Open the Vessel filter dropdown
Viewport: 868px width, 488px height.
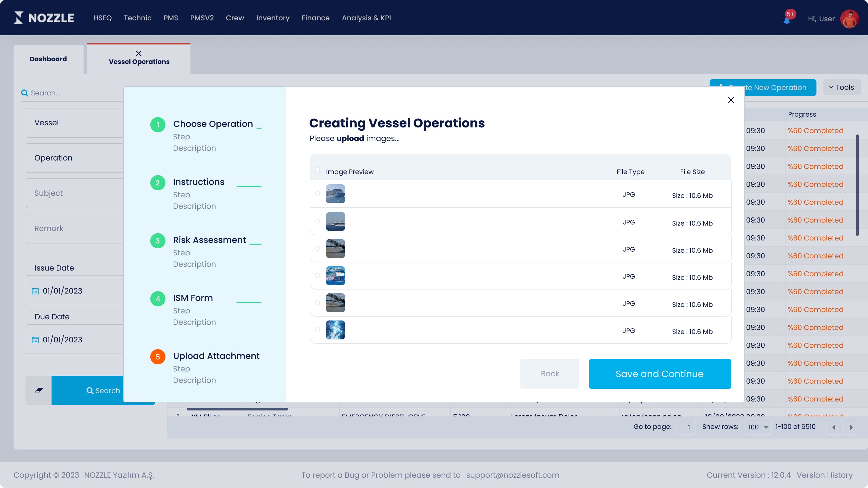click(x=75, y=123)
